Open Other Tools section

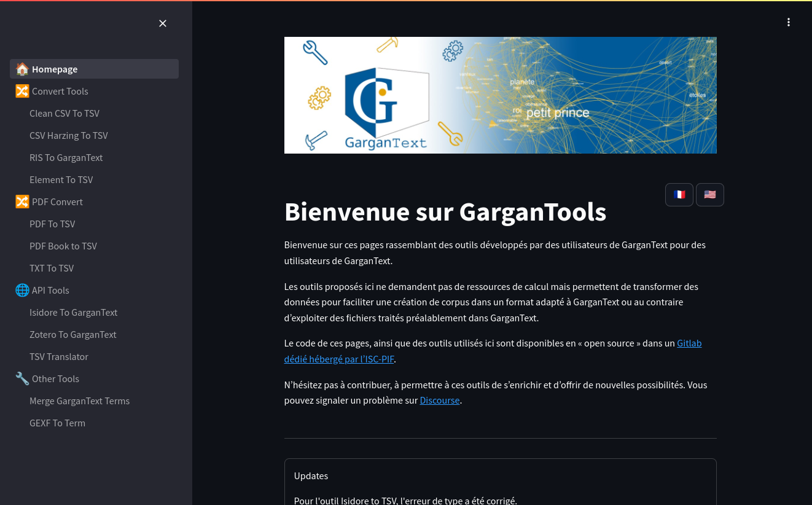94,378
